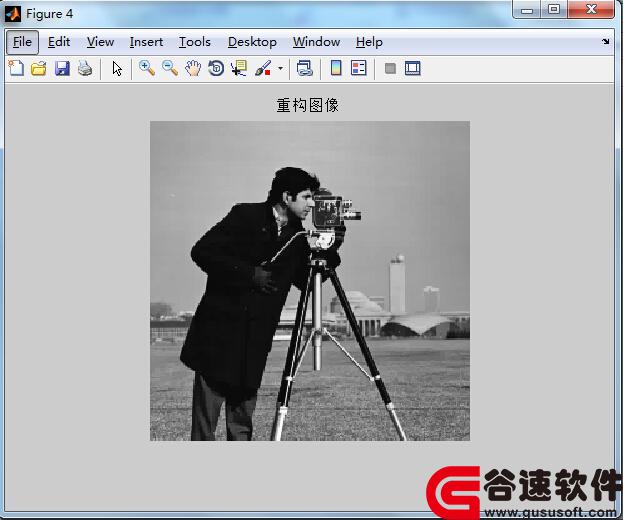Click the title text 重构图像
The width and height of the screenshot is (623, 520).
coord(308,105)
